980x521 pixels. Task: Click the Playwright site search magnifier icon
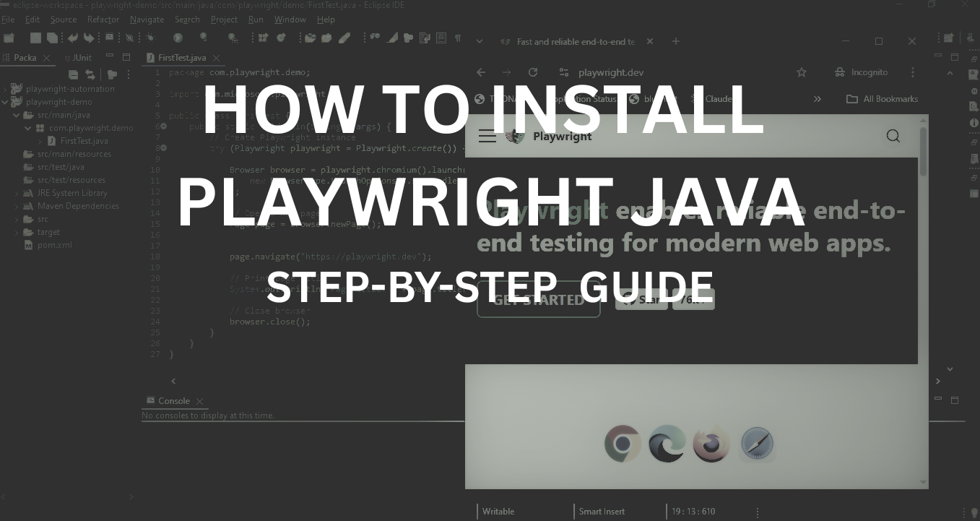pyautogui.click(x=893, y=136)
